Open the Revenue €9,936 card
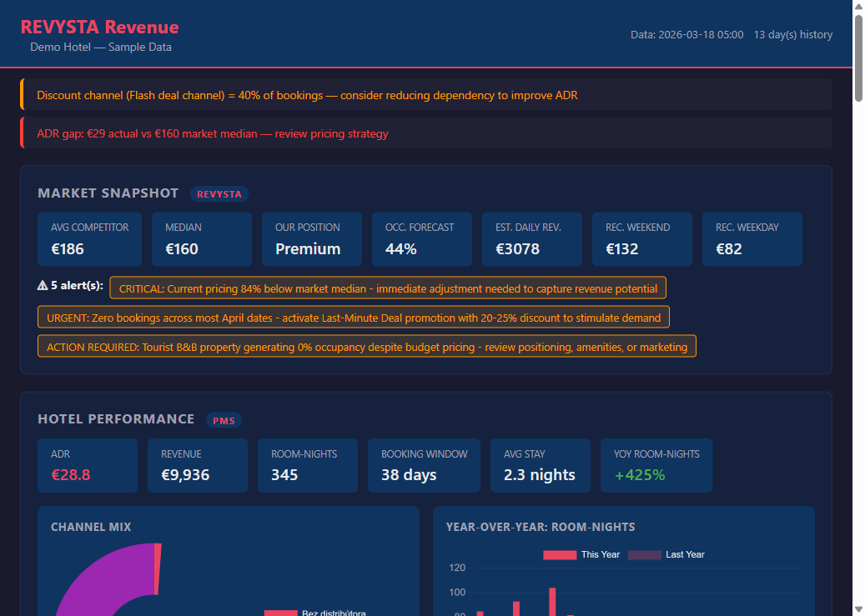 [198, 465]
